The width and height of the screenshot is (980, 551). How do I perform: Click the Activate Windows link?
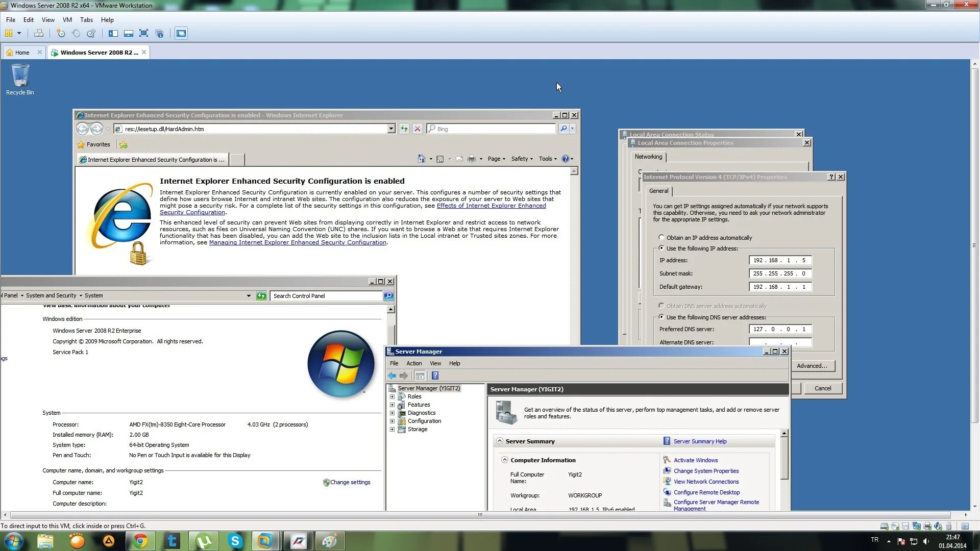coord(695,460)
